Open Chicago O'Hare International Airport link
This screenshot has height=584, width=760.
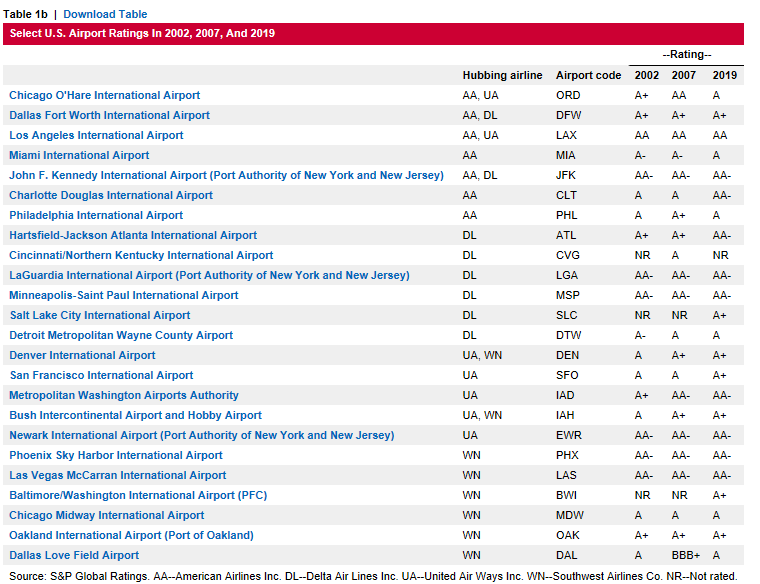click(105, 95)
